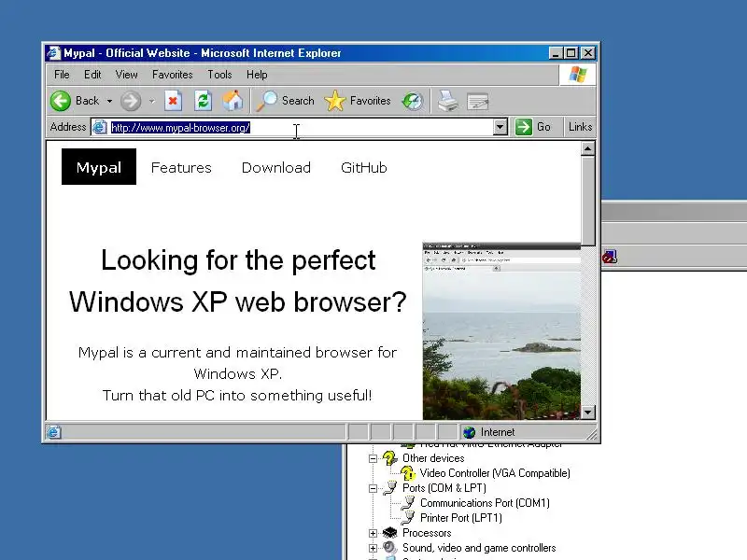Open the Favorites pane star button
Image resolution: width=747 pixels, height=560 pixels.
point(358,101)
